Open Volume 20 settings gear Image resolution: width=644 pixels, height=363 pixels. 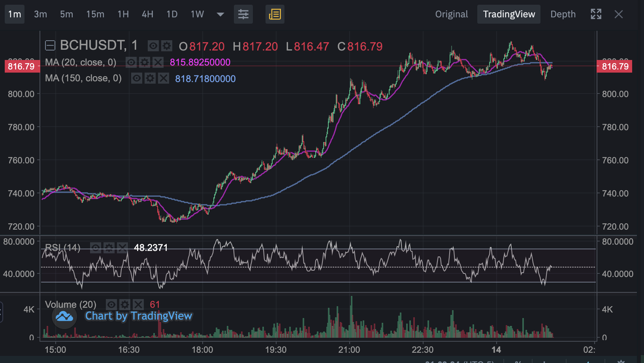(x=125, y=304)
